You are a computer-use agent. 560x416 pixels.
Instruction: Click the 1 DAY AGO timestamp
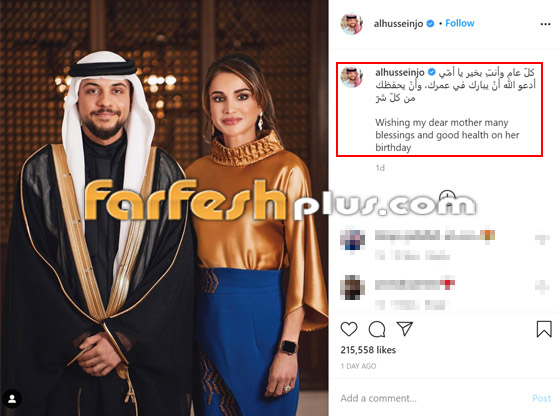pyautogui.click(x=358, y=366)
